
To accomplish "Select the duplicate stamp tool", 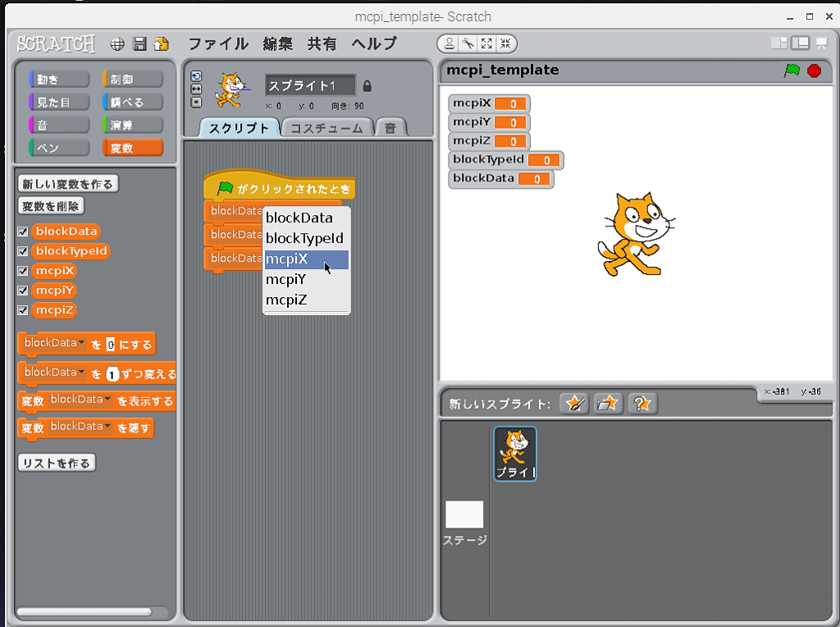I will coord(450,44).
